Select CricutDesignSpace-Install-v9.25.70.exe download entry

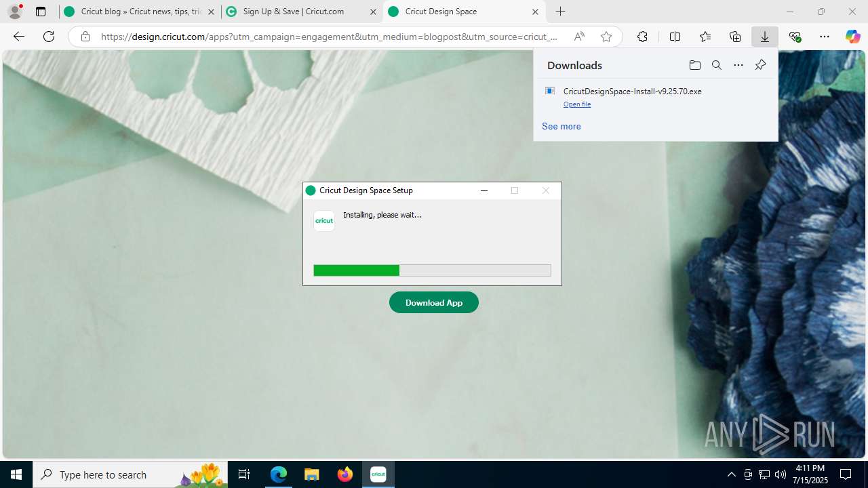(x=656, y=97)
